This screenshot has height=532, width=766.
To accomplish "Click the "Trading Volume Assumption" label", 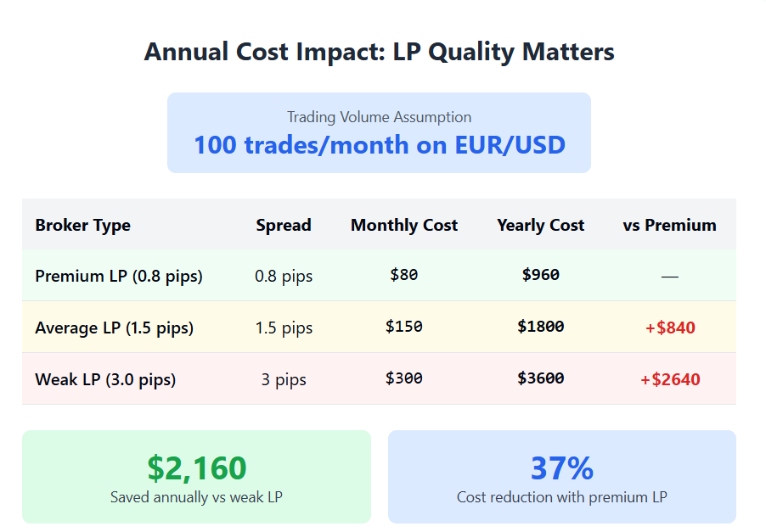I will click(x=379, y=117).
